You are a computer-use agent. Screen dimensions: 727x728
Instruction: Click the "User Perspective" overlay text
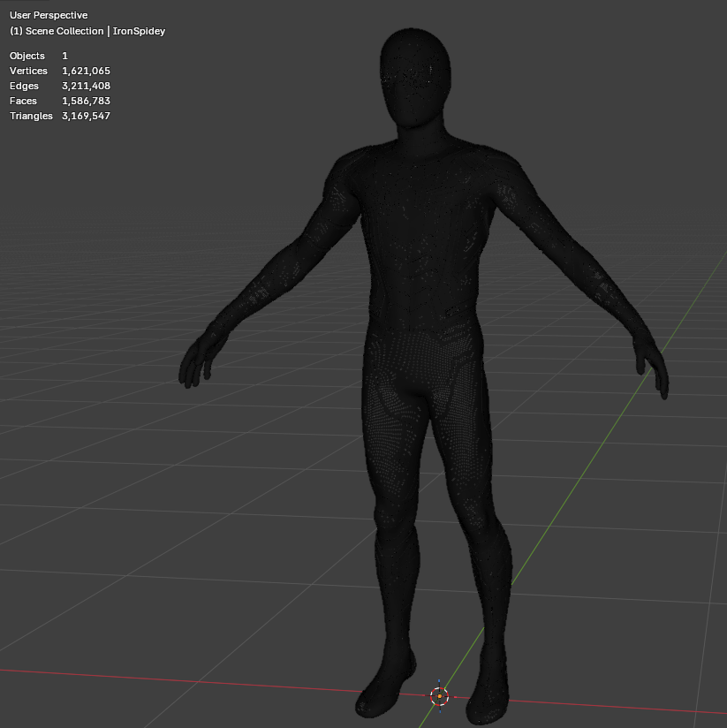pyautogui.click(x=49, y=15)
